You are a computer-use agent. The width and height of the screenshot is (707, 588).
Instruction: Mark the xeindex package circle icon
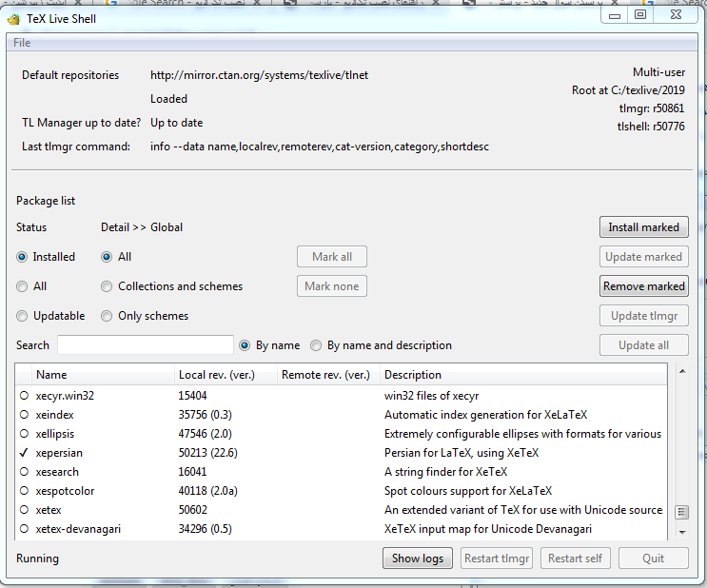25,415
